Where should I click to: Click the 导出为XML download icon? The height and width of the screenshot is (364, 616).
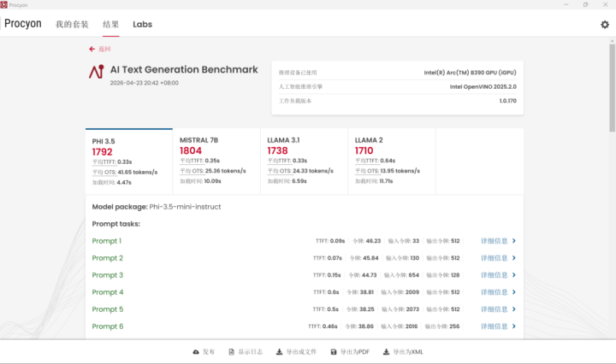386,352
